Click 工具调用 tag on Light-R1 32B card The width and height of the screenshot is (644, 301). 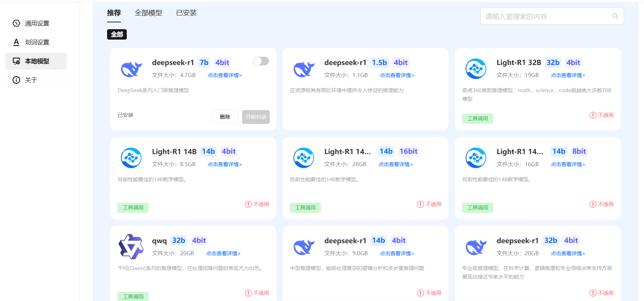(x=478, y=119)
